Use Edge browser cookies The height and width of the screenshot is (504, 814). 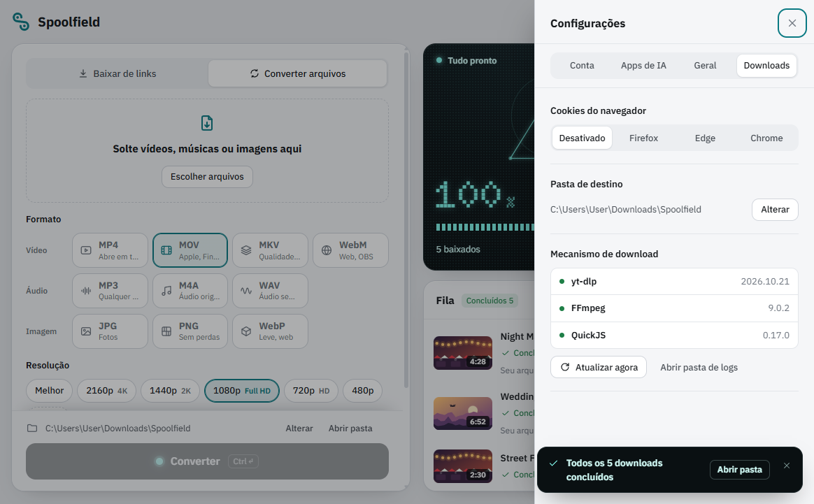705,138
